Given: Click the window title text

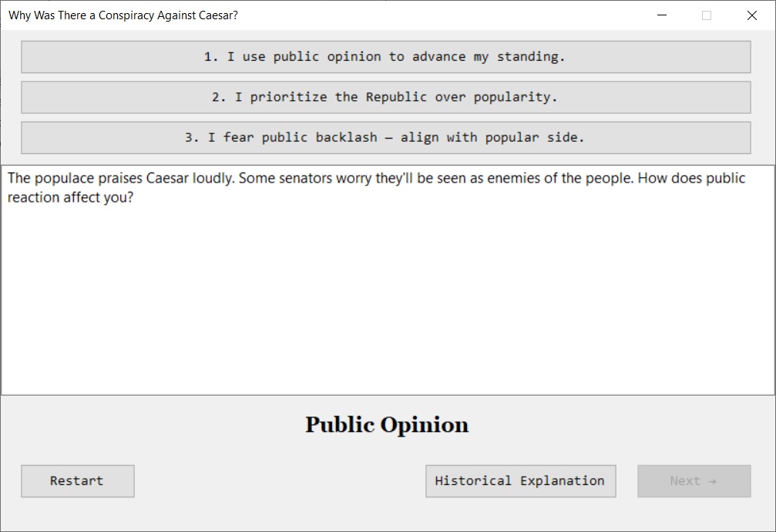Looking at the screenshot, I should coord(123,15).
